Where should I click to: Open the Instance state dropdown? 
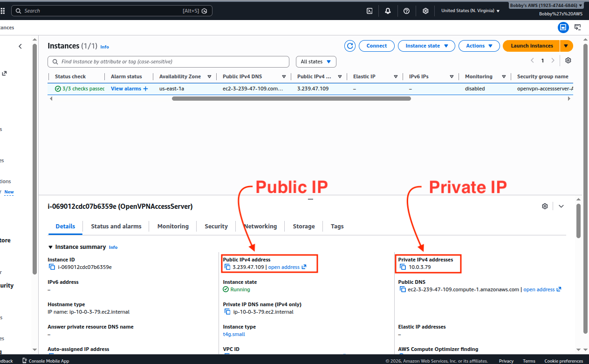(427, 46)
